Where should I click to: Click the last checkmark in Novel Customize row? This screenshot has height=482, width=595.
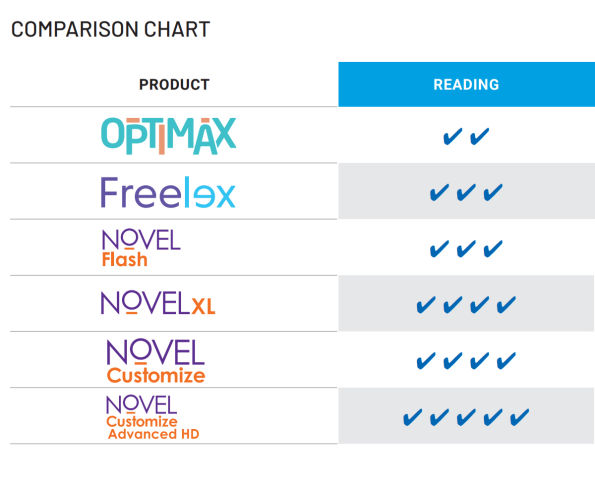click(506, 361)
